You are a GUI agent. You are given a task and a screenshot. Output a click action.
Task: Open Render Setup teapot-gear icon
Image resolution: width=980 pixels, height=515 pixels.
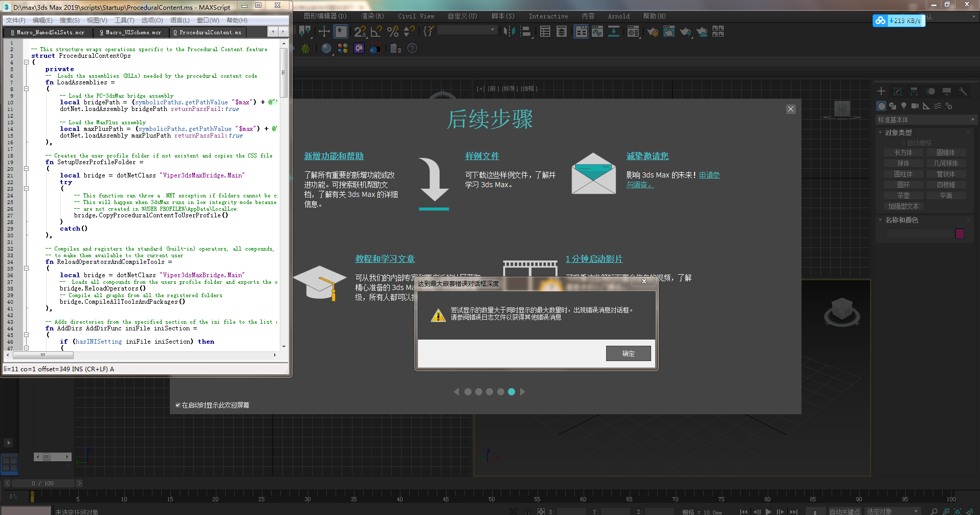click(653, 32)
